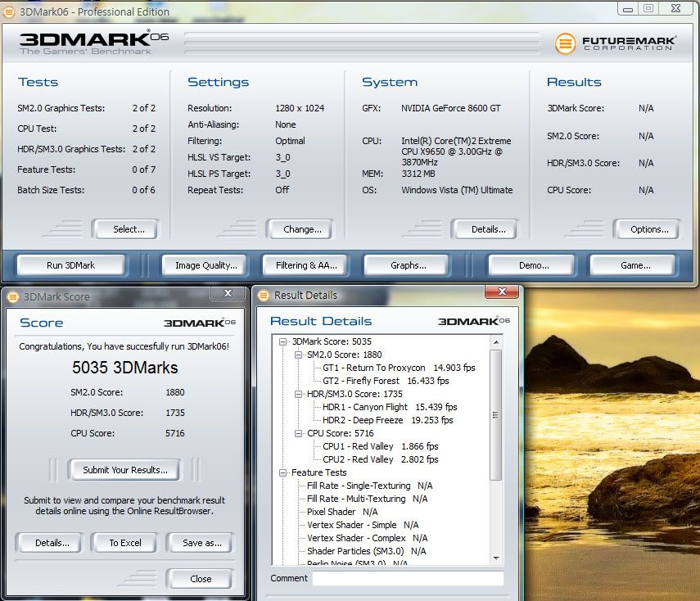Click the Save as... button
The width and height of the screenshot is (700, 601).
coord(200,543)
